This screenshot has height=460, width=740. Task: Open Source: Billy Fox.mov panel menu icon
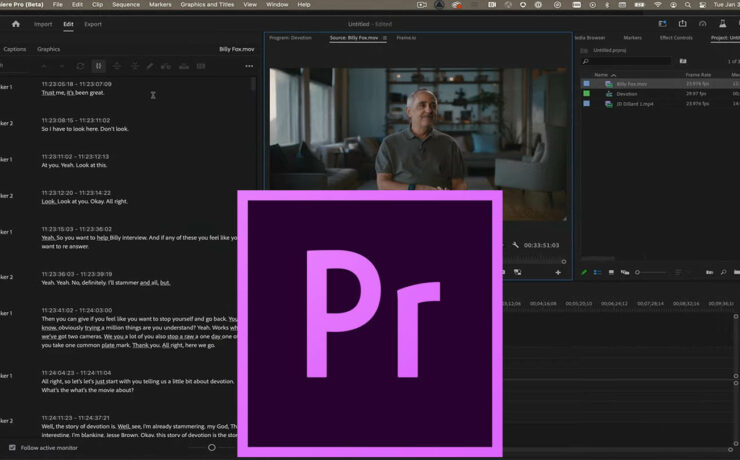385,38
